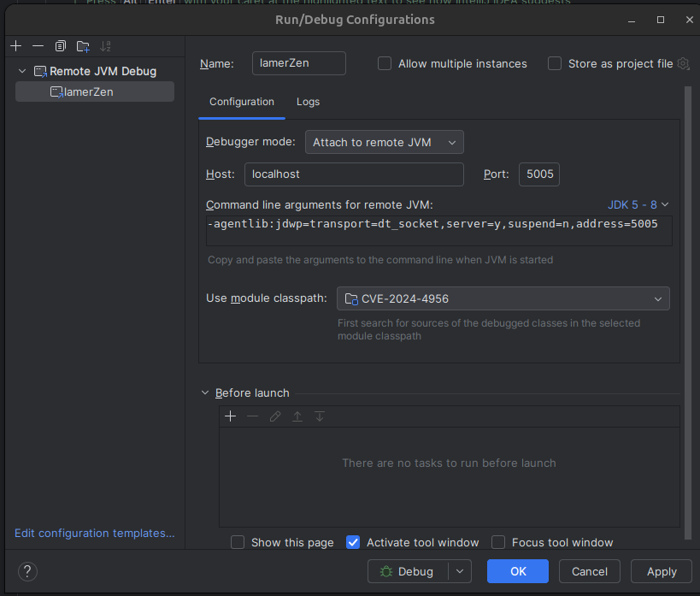Check the Store as project file option
The height and width of the screenshot is (596, 700).
[555, 63]
